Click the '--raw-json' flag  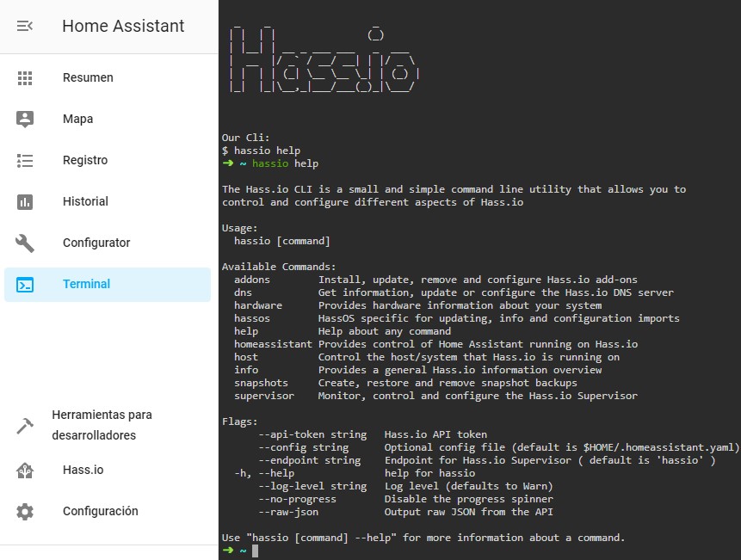[x=288, y=512]
